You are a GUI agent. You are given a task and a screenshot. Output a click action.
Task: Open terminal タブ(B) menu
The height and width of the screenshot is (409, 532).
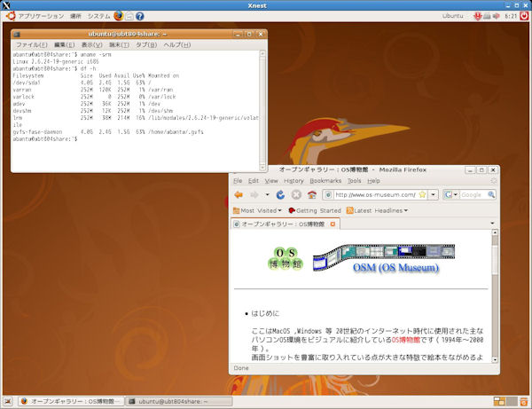(146, 44)
